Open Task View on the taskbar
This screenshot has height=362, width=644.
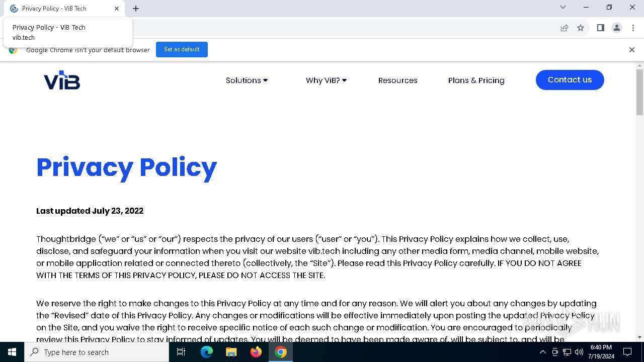tap(181, 352)
